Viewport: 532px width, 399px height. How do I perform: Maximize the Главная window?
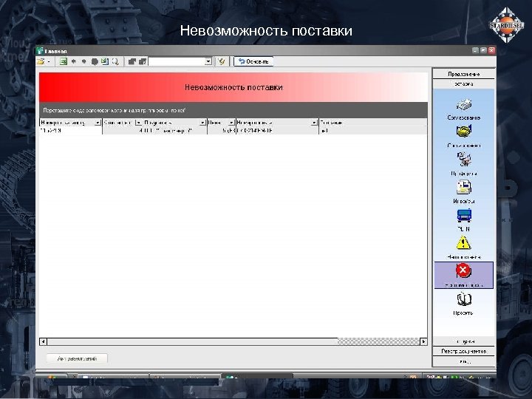(483, 50)
